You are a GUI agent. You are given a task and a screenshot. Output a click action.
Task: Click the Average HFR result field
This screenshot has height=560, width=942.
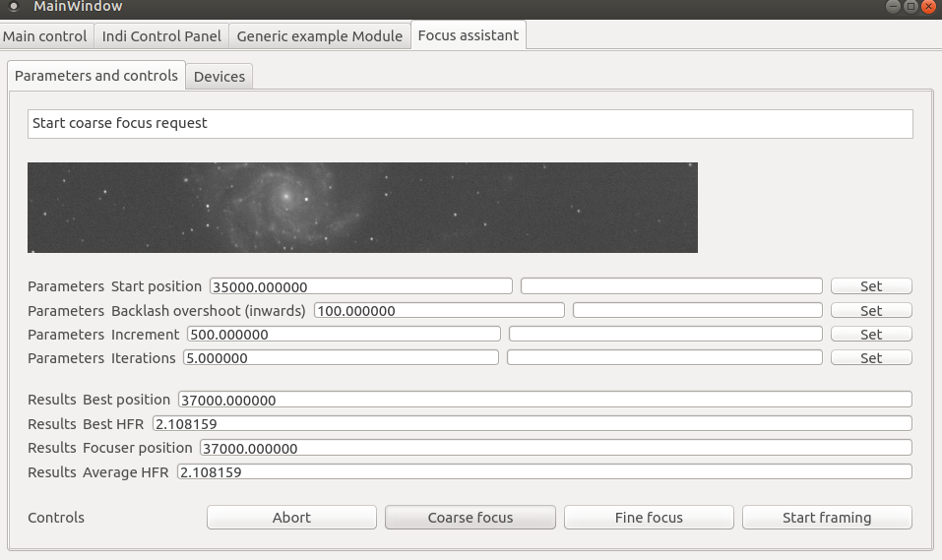coord(544,471)
